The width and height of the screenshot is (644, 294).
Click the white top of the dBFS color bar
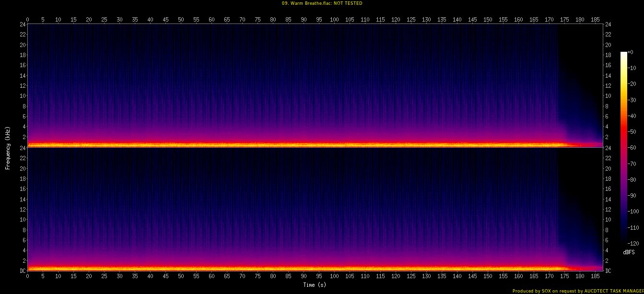point(623,54)
